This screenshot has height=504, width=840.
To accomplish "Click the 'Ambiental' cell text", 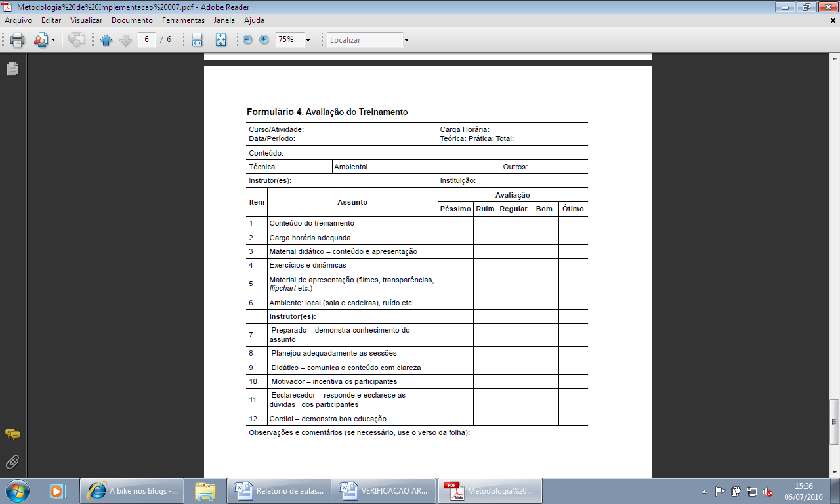I will pyautogui.click(x=351, y=167).
